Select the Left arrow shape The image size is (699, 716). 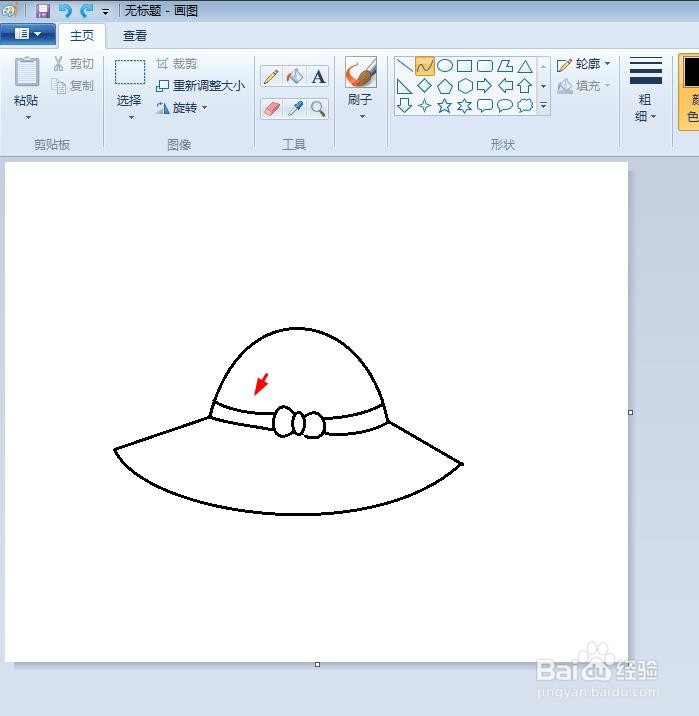(505, 86)
